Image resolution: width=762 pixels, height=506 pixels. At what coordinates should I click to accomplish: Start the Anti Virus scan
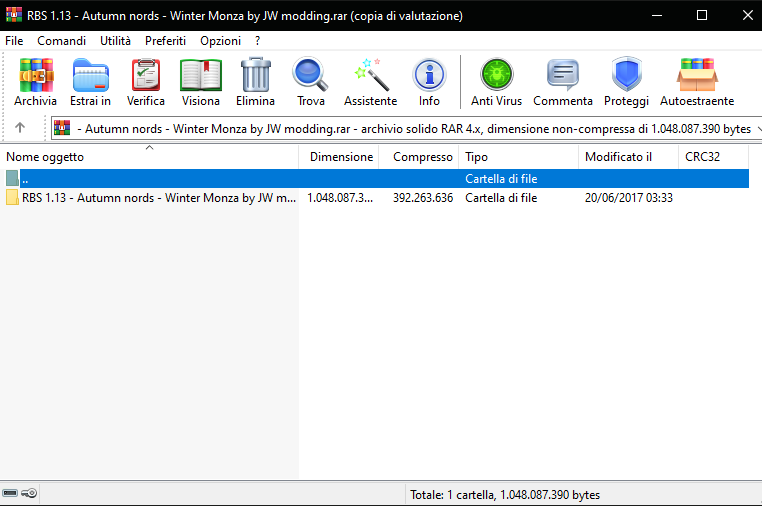pos(495,82)
